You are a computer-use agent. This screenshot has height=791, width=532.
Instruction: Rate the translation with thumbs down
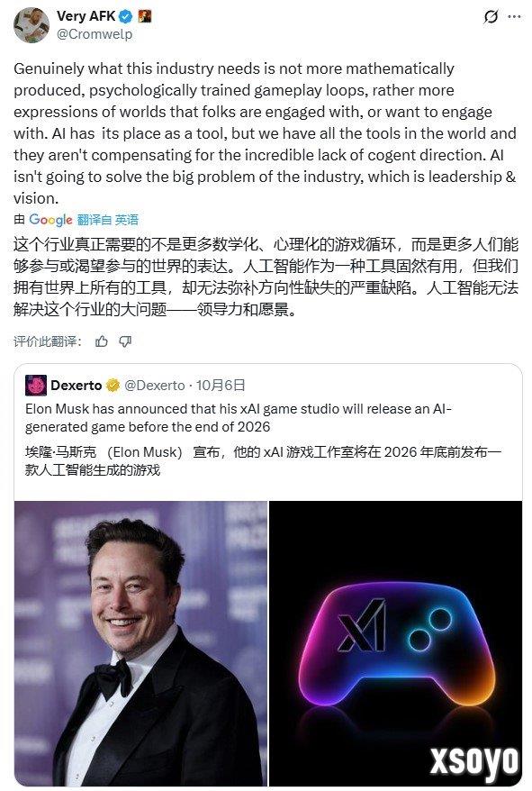pyautogui.click(x=125, y=341)
